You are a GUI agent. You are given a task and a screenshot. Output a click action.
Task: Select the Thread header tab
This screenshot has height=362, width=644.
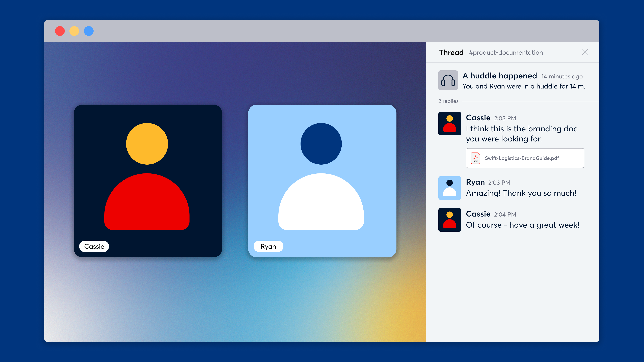tap(451, 52)
